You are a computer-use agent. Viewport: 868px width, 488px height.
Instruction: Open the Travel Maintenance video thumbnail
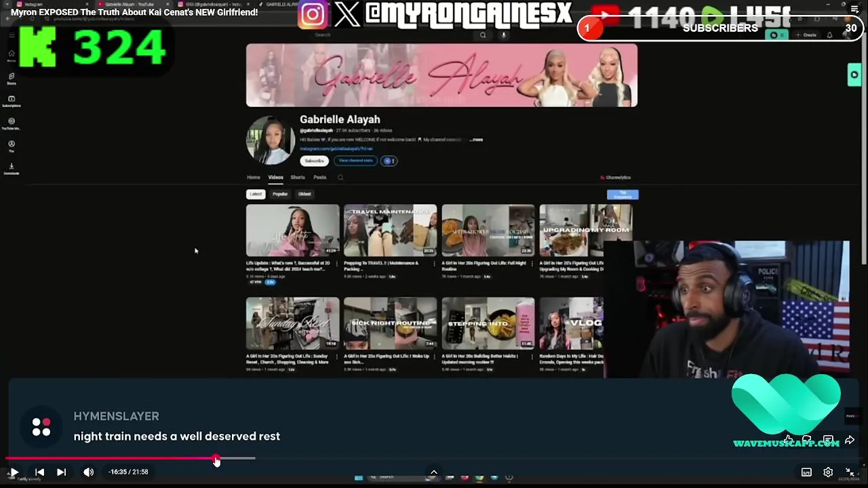click(391, 230)
